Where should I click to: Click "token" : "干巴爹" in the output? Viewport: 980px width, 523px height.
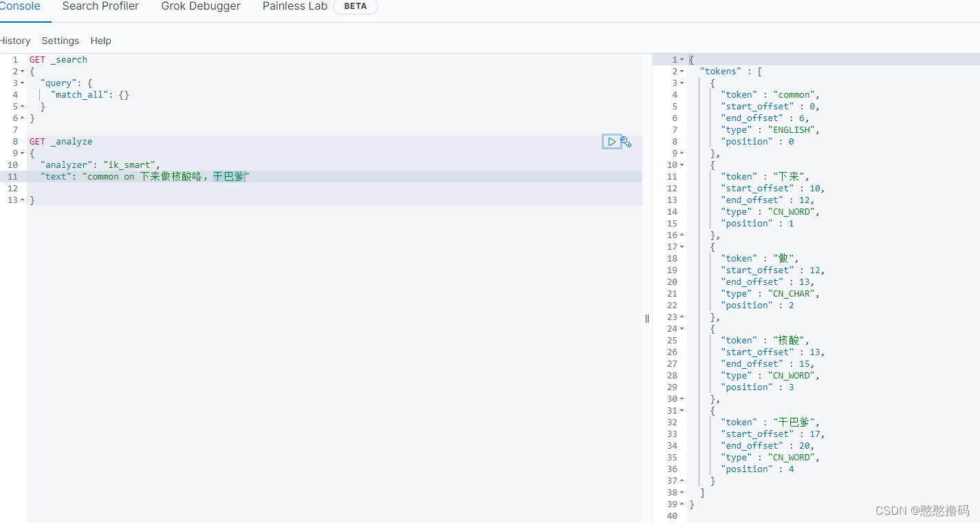(770, 423)
